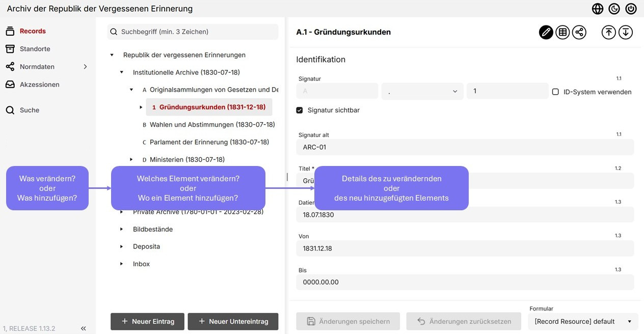Select the Formular dropdown Record Resource default

tap(582, 321)
